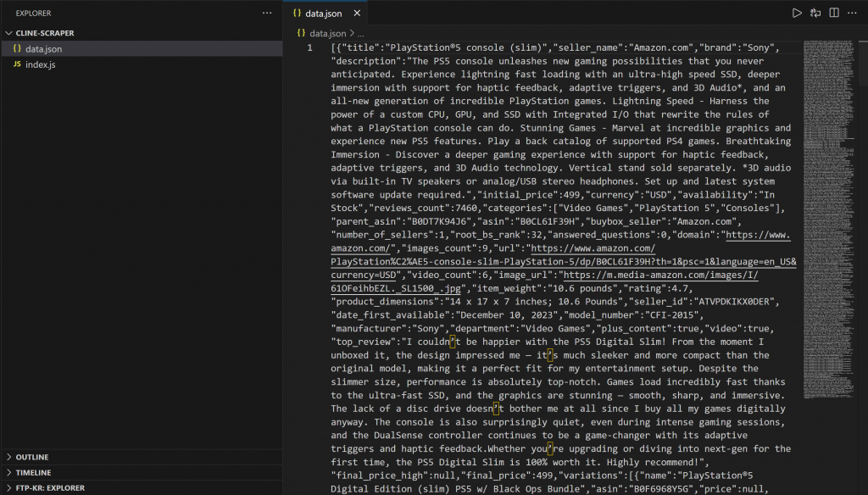Click the minimap code overview
Screen dimensions: 868x495
[828, 220]
